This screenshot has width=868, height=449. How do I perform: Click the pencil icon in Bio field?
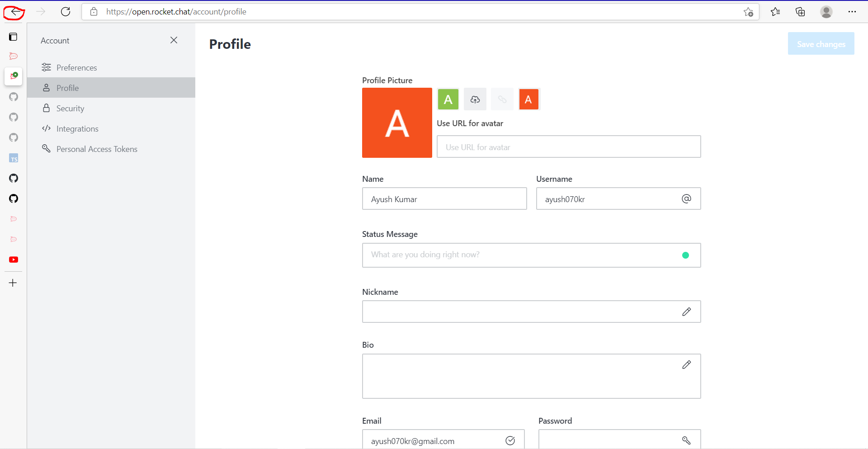click(x=686, y=364)
